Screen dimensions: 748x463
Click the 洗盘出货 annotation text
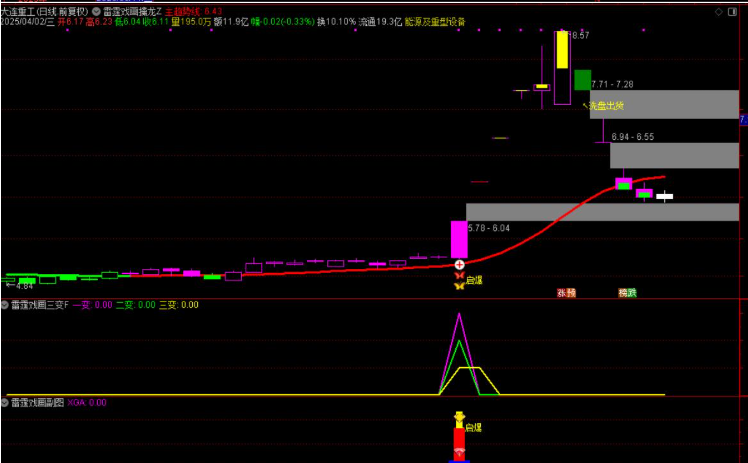click(604, 104)
